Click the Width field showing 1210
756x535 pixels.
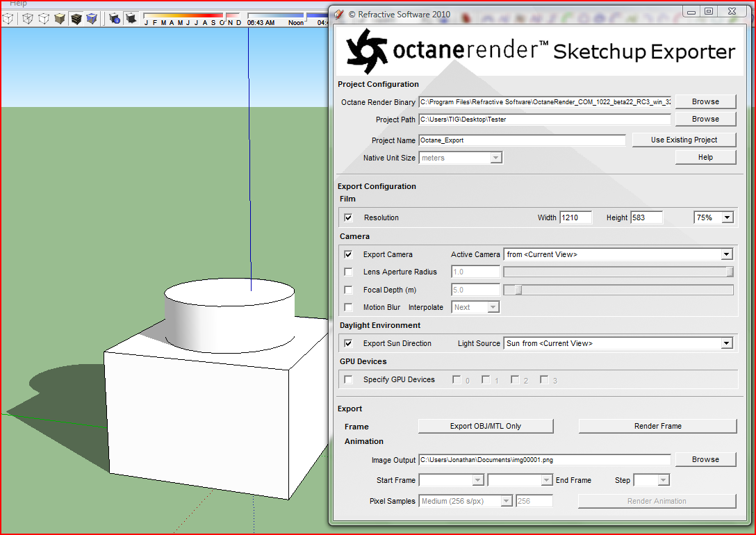(575, 217)
